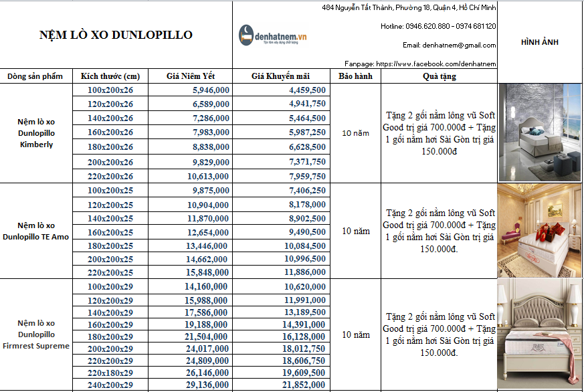Image resolution: width=584 pixels, height=392 pixels.
Task: Select promo price 8,178,000
Action: (x=281, y=205)
